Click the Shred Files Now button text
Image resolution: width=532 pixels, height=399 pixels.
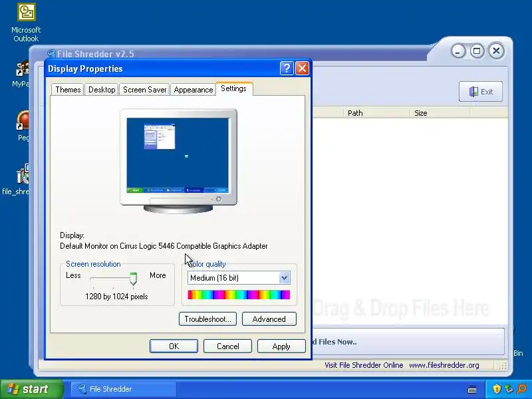(334, 342)
